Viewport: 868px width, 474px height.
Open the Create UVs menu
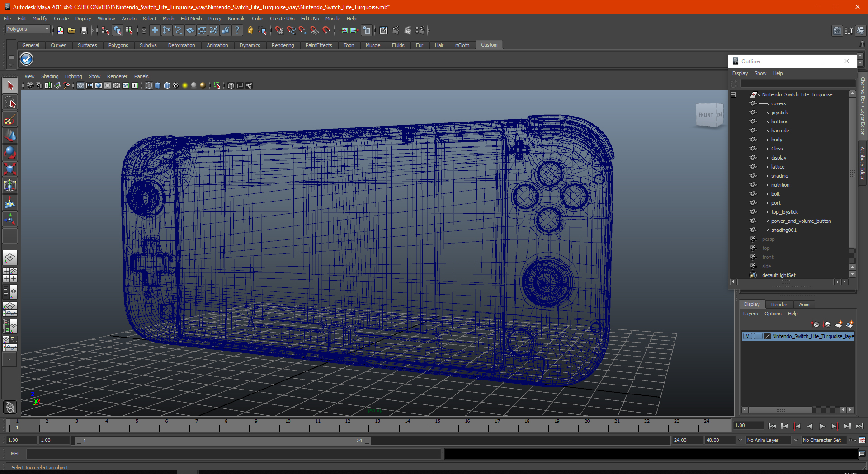point(282,19)
